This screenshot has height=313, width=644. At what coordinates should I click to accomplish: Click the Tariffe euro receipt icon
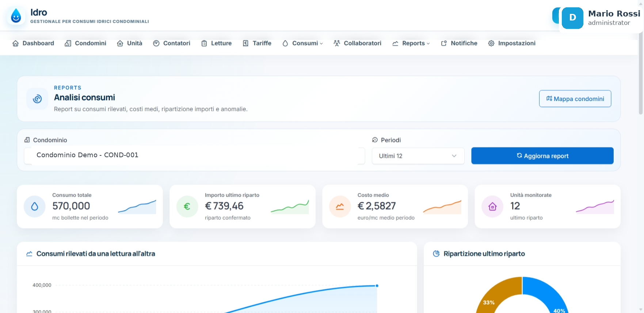(x=246, y=43)
